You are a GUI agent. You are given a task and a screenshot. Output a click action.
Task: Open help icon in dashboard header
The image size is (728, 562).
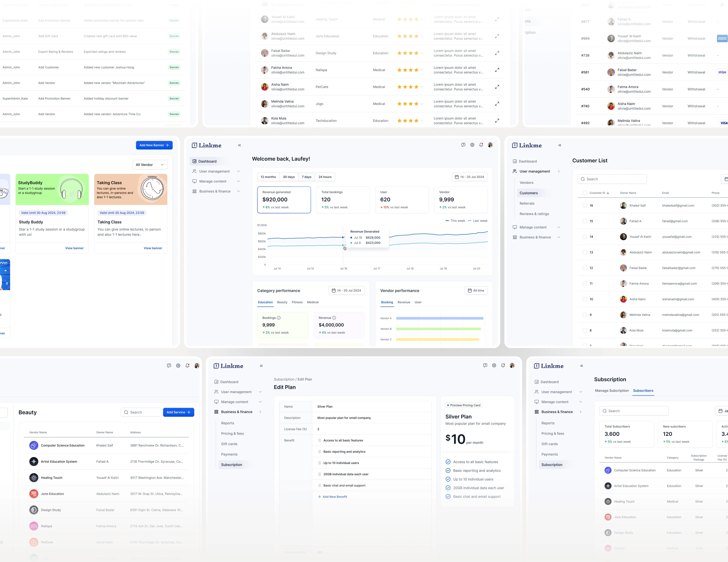point(463,145)
